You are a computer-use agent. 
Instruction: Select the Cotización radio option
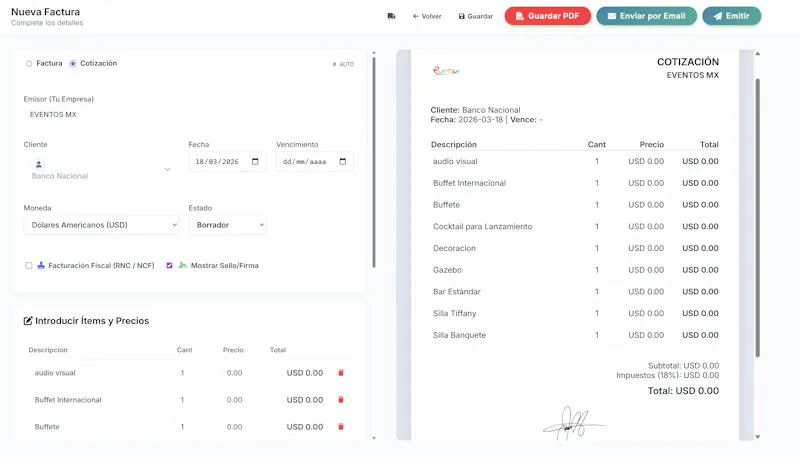73,64
